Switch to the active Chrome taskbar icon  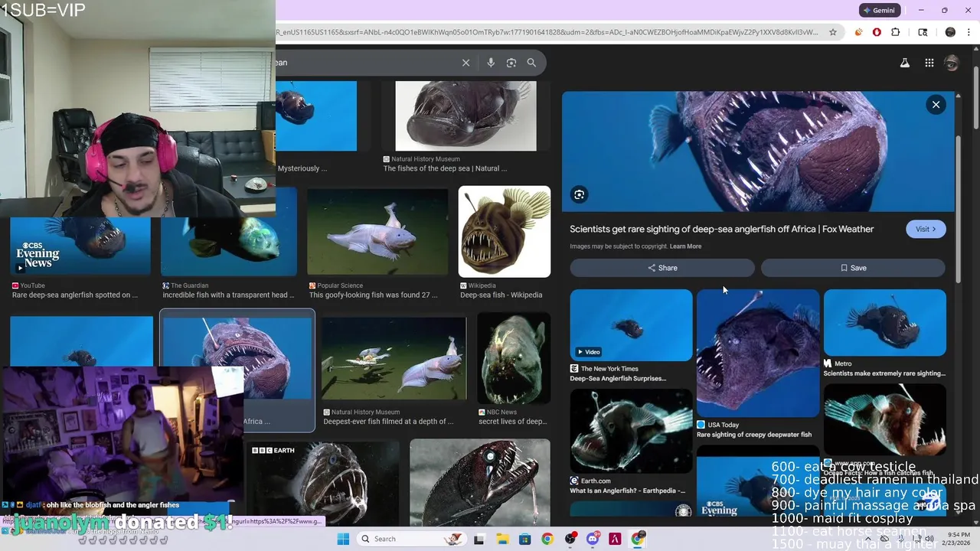(x=638, y=539)
